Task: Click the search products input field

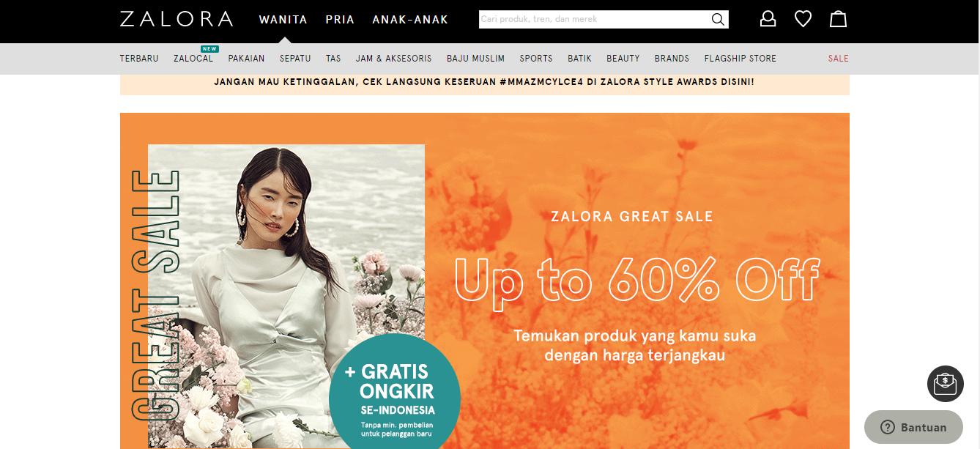Action: point(594,19)
